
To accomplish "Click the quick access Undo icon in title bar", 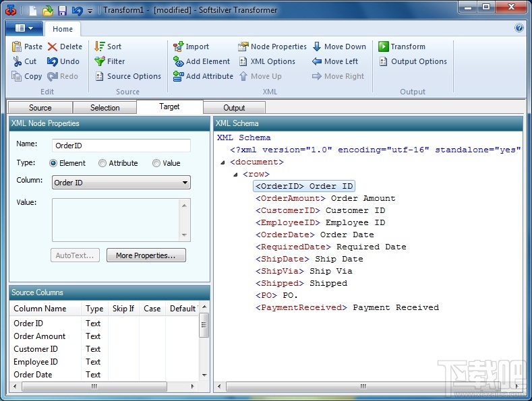I will 77,11.
